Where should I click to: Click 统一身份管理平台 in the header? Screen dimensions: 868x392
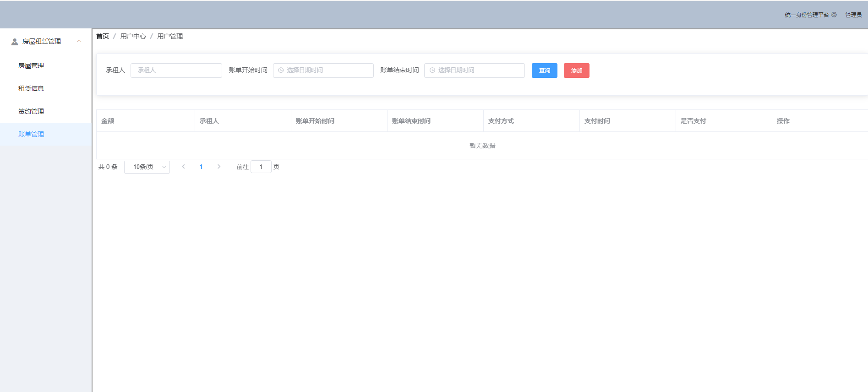click(x=807, y=15)
